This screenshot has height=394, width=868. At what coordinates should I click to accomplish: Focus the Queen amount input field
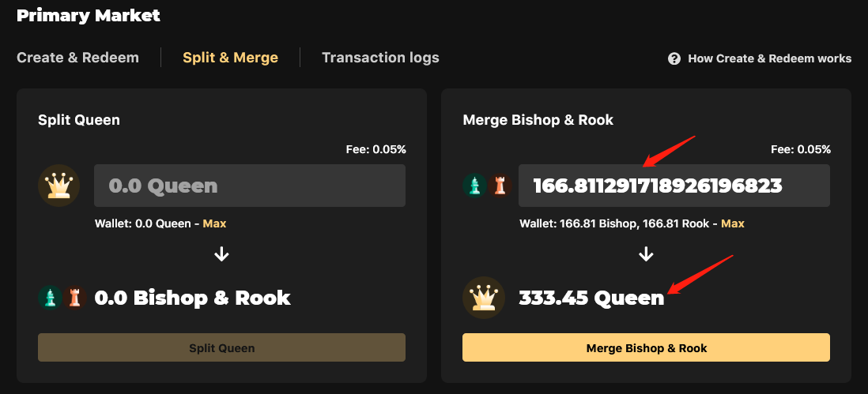point(249,186)
